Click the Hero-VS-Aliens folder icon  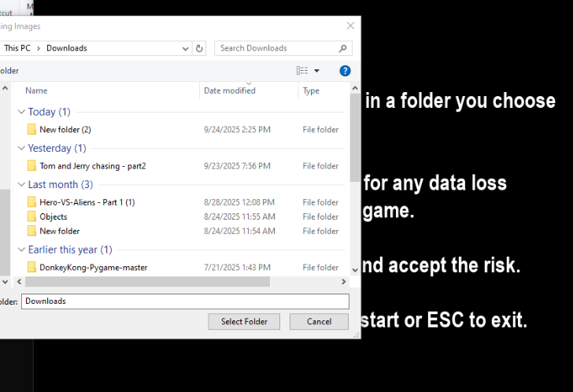31,202
